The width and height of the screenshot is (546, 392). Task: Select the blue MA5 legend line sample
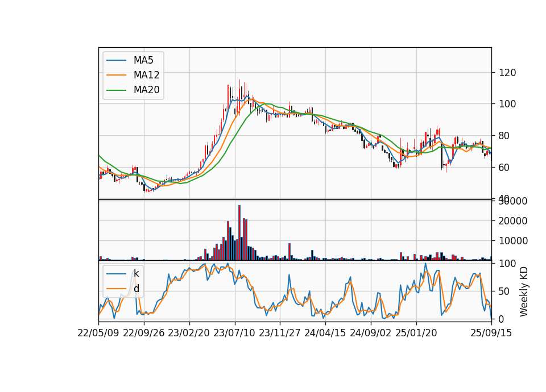pos(116,60)
